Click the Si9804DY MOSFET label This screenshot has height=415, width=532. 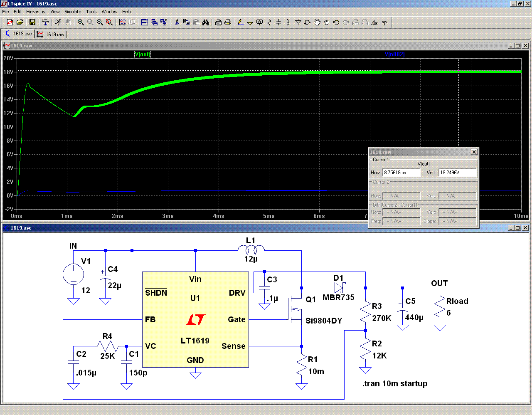(x=324, y=321)
